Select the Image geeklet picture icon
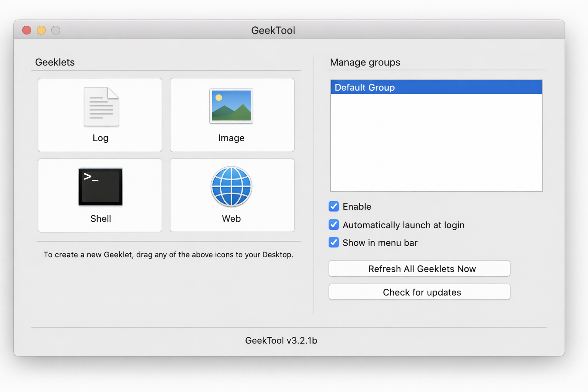The width and height of the screenshot is (588, 392). [x=231, y=106]
